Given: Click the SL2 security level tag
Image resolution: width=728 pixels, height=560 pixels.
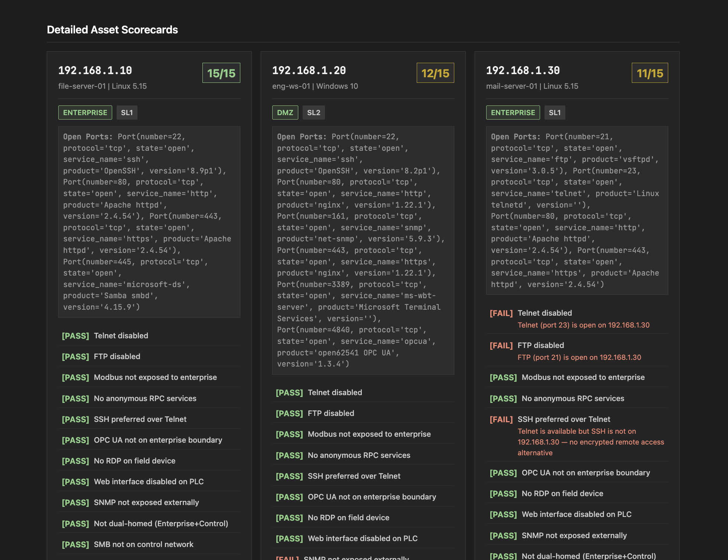Looking at the screenshot, I should [314, 113].
